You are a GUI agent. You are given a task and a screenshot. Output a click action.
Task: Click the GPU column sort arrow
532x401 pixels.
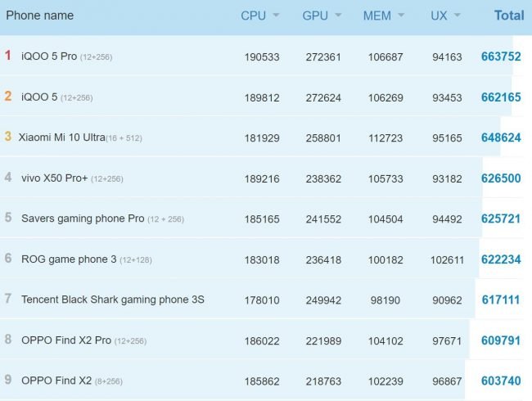[x=338, y=16]
